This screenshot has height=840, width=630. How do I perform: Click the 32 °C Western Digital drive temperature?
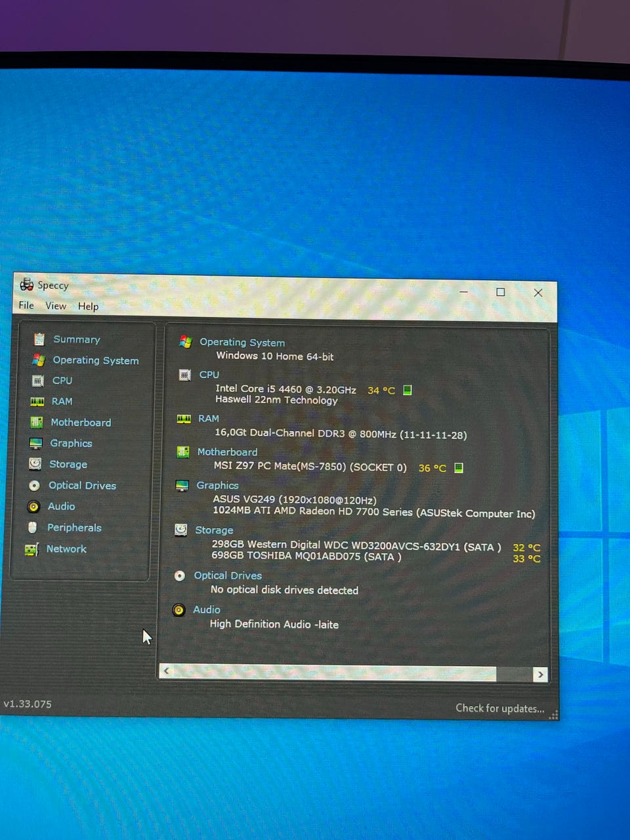coord(526,548)
